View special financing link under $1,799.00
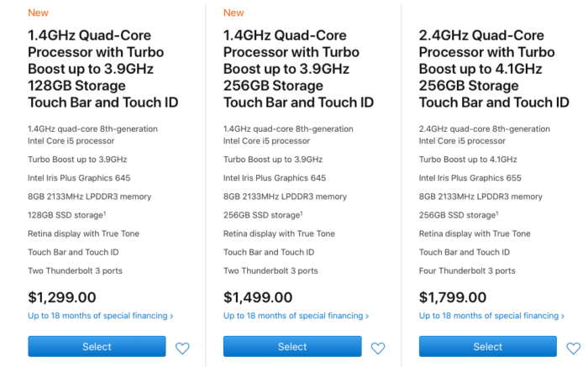The width and height of the screenshot is (588, 367). pos(491,316)
